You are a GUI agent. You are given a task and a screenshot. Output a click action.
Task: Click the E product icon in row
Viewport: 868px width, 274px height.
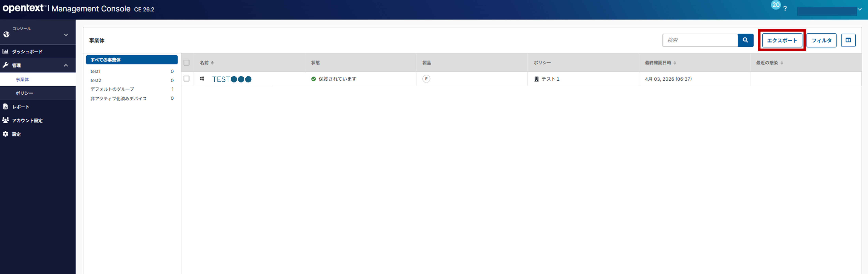pyautogui.click(x=426, y=79)
